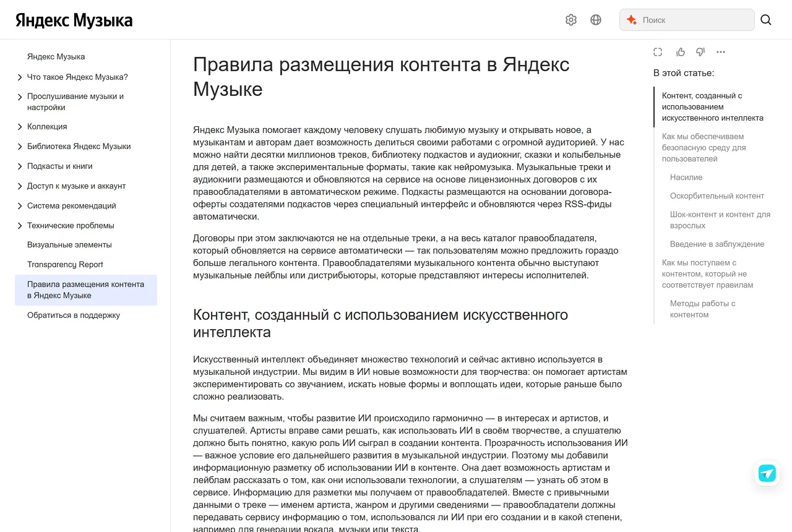Image resolution: width=792 pixels, height=532 pixels.
Task: Click the thumbs-up like icon
Action: pos(681,52)
